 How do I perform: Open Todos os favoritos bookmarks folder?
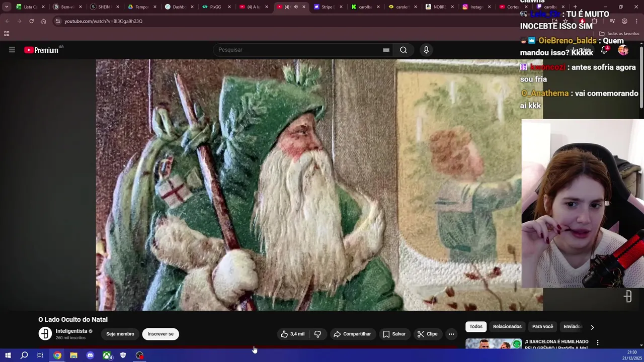(x=619, y=34)
